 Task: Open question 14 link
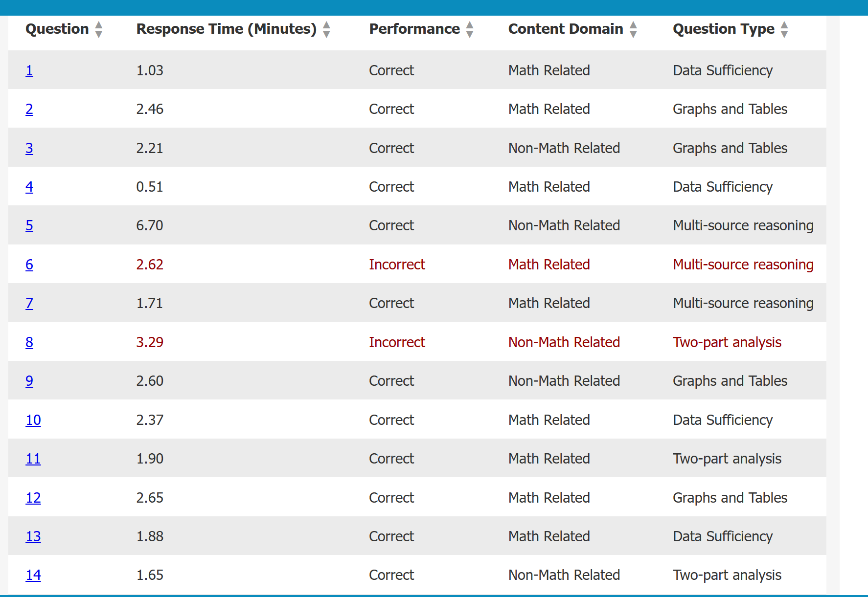[x=33, y=575]
